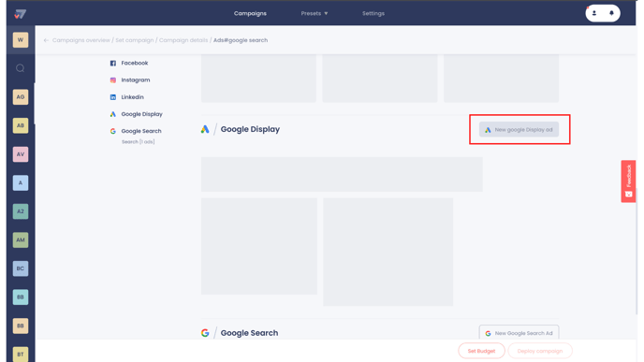The width and height of the screenshot is (644, 362).
Task: Click the wide Google Display ad placeholder
Action: pos(342,174)
